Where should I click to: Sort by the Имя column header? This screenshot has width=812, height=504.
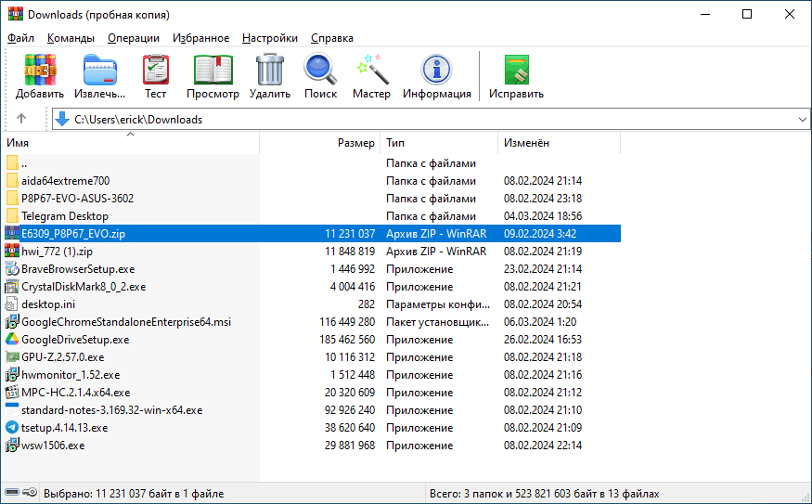coord(130,143)
